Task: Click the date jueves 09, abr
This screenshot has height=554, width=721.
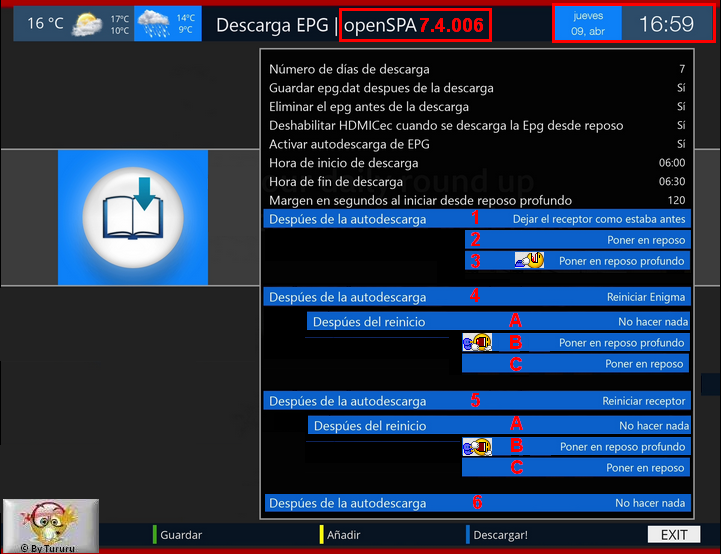Action: 588,23
